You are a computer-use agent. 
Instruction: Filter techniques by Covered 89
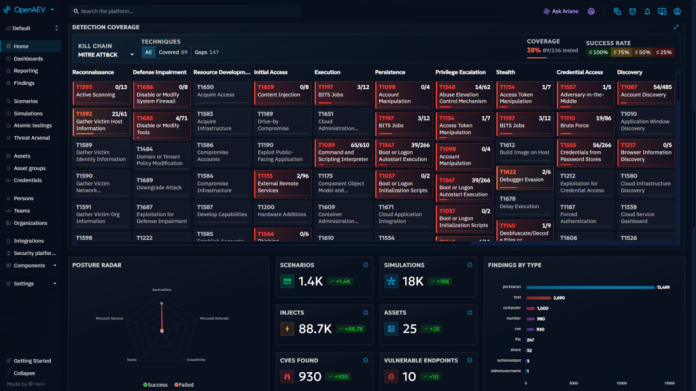[173, 52]
